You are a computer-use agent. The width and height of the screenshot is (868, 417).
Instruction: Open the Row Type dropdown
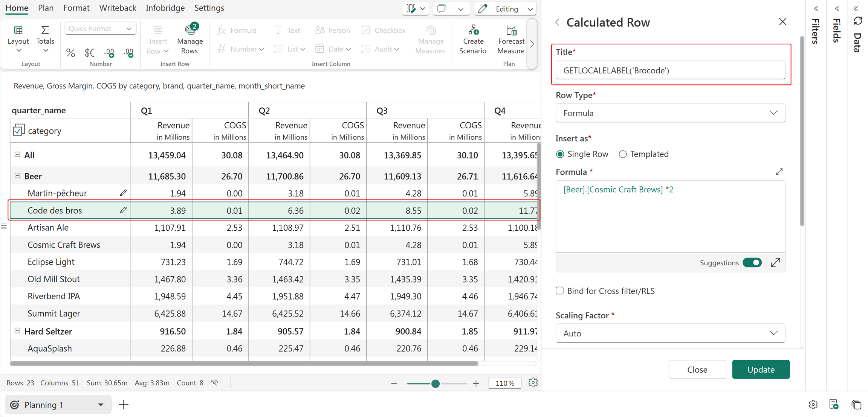click(x=670, y=113)
